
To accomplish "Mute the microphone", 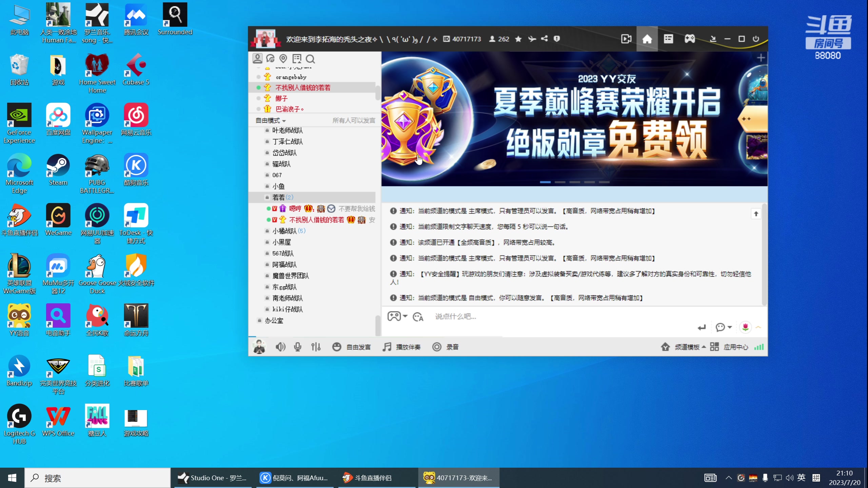I will (298, 347).
